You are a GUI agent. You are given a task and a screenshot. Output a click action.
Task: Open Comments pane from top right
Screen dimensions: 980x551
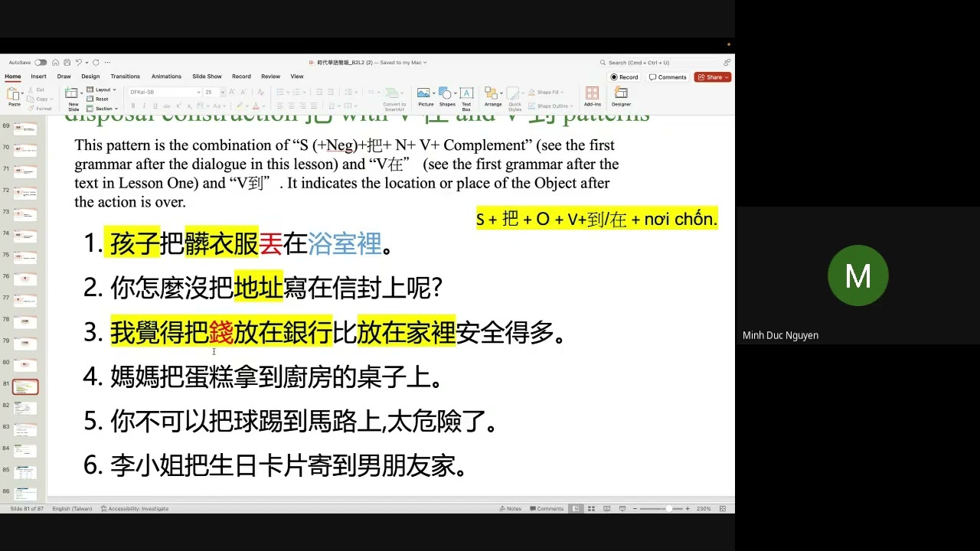(667, 77)
